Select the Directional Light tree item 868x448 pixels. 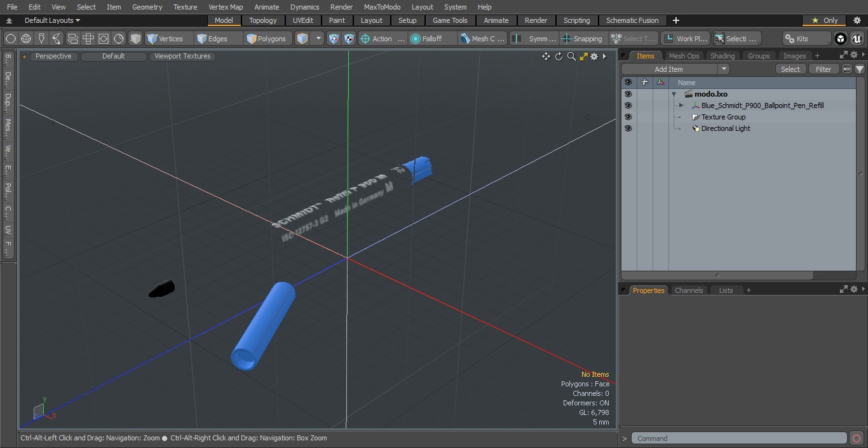(726, 128)
